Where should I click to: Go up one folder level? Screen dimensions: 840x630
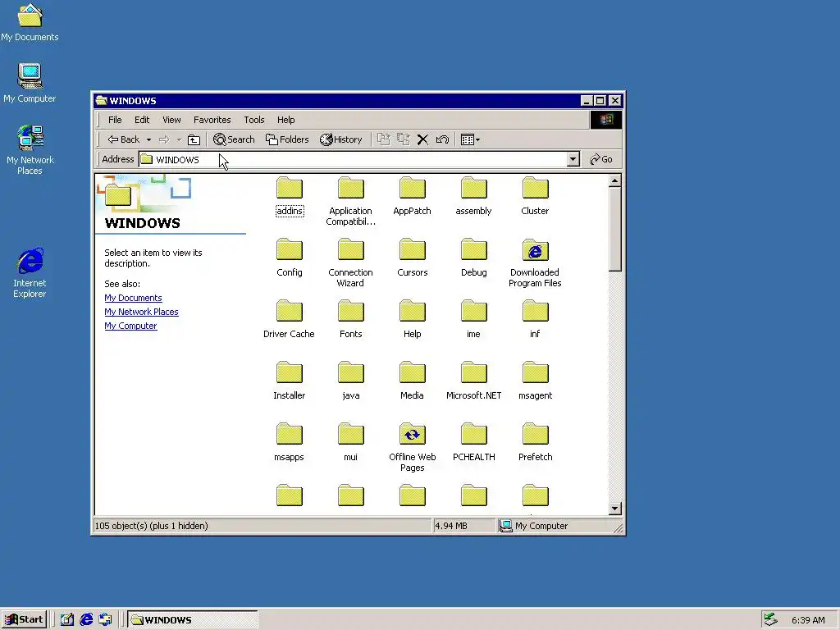coord(194,139)
